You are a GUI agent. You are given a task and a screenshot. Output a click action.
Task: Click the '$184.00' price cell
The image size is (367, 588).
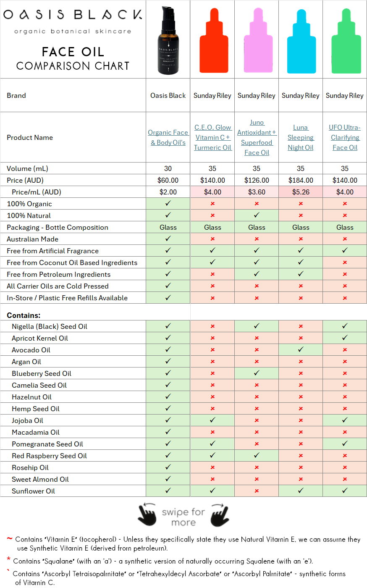pos(301,180)
